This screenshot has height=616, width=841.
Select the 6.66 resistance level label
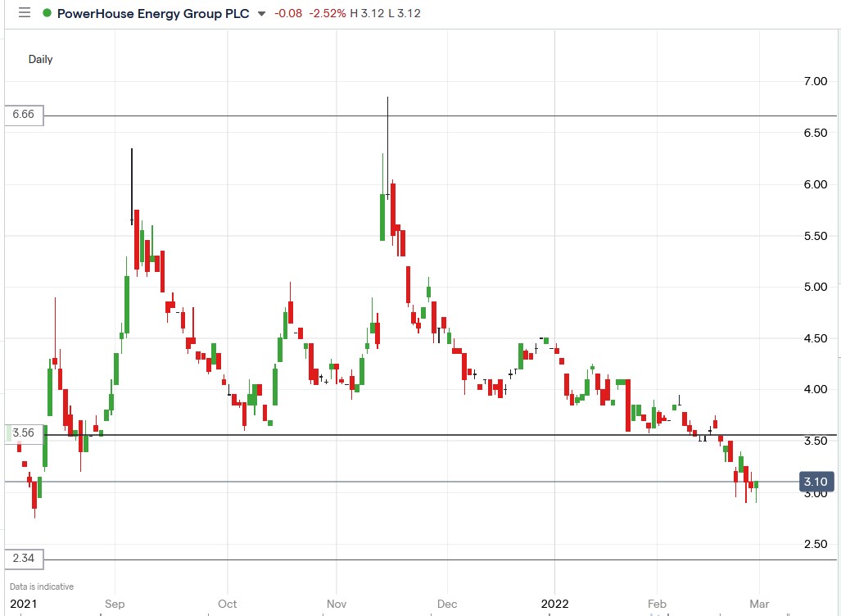pyautogui.click(x=23, y=115)
